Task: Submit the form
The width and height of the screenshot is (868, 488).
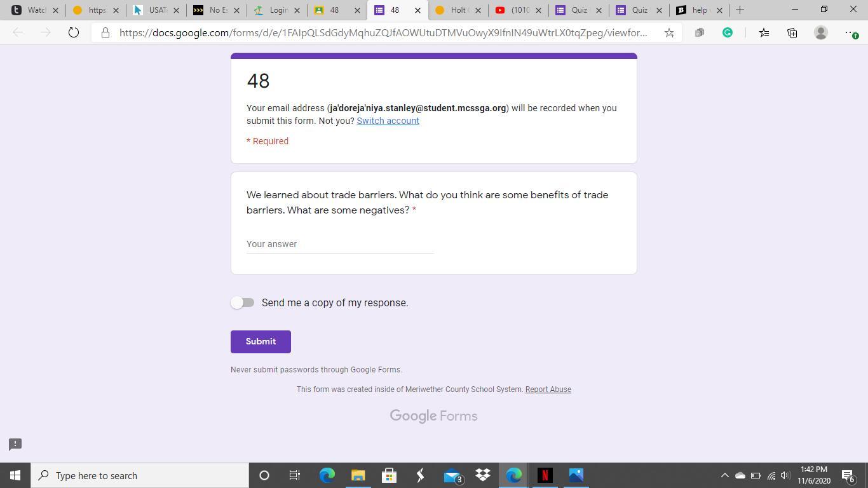Action: pos(261,342)
